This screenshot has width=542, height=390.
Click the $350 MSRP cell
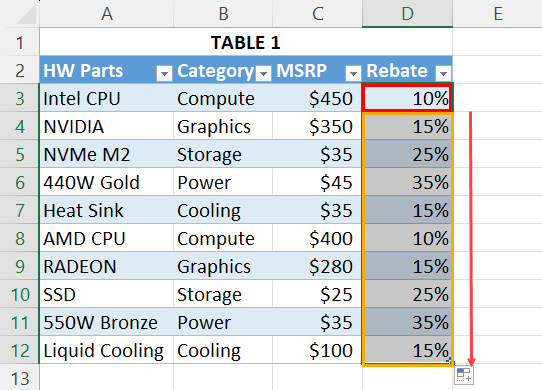point(317,126)
